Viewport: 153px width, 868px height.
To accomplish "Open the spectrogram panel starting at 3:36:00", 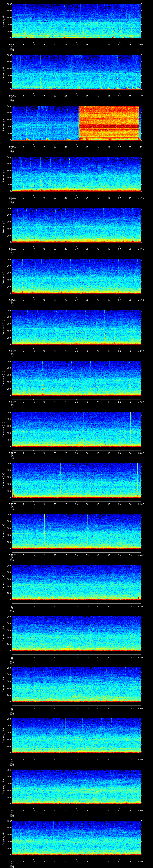I will pyautogui.click(x=77, y=378).
